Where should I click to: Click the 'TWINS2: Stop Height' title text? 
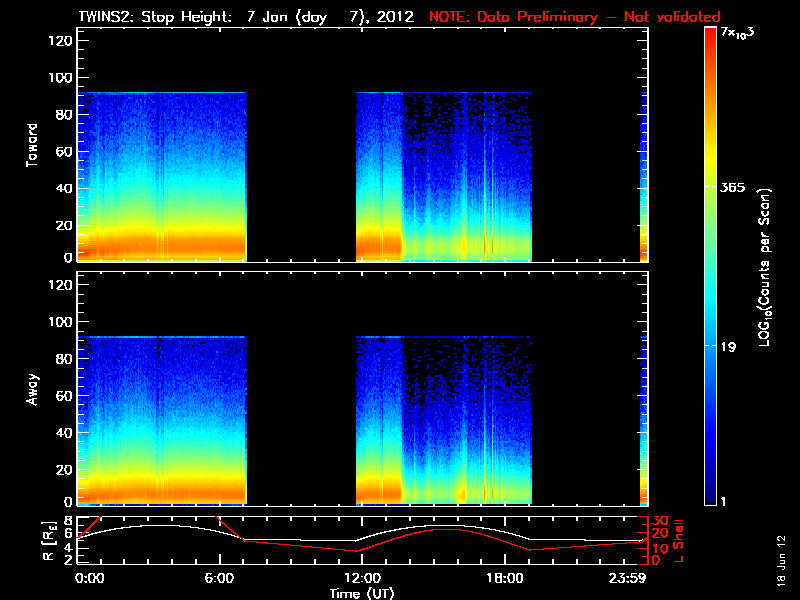click(x=155, y=16)
